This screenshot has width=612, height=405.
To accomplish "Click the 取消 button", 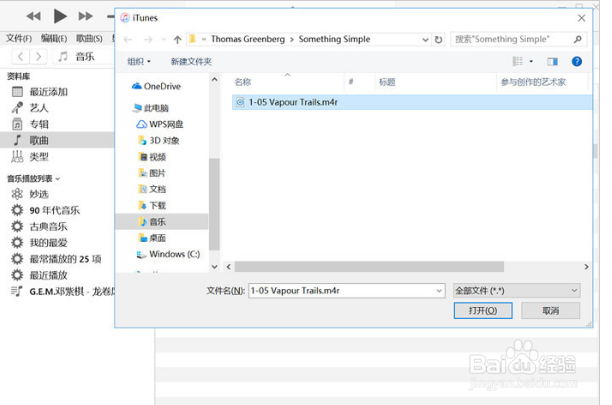I will 551,311.
